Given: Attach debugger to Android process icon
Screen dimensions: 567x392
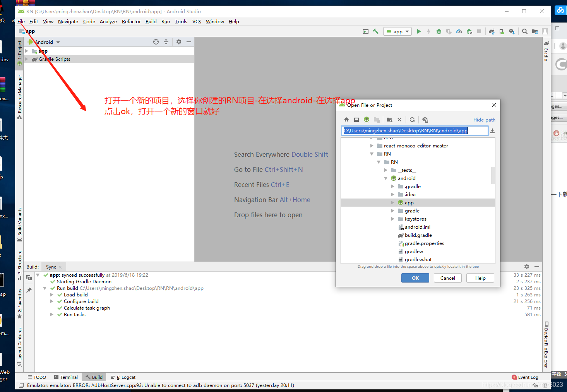Looking at the screenshot, I should tap(469, 31).
